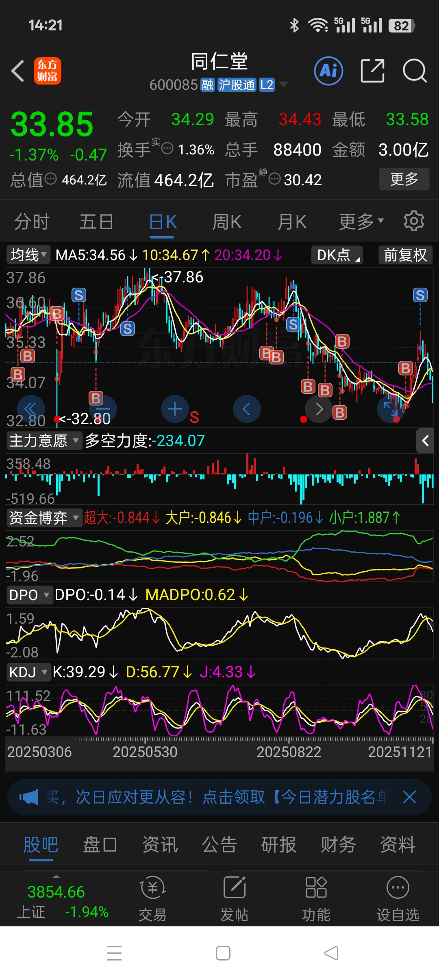Tap the double-left fast scroll chart button
The width and height of the screenshot is (439, 980).
pos(31,409)
